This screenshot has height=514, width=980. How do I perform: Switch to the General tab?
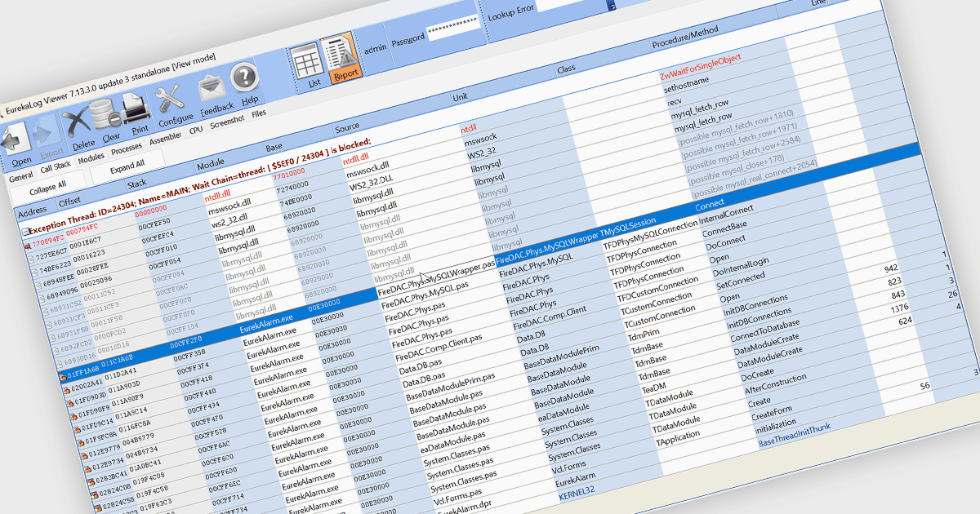coord(20,176)
